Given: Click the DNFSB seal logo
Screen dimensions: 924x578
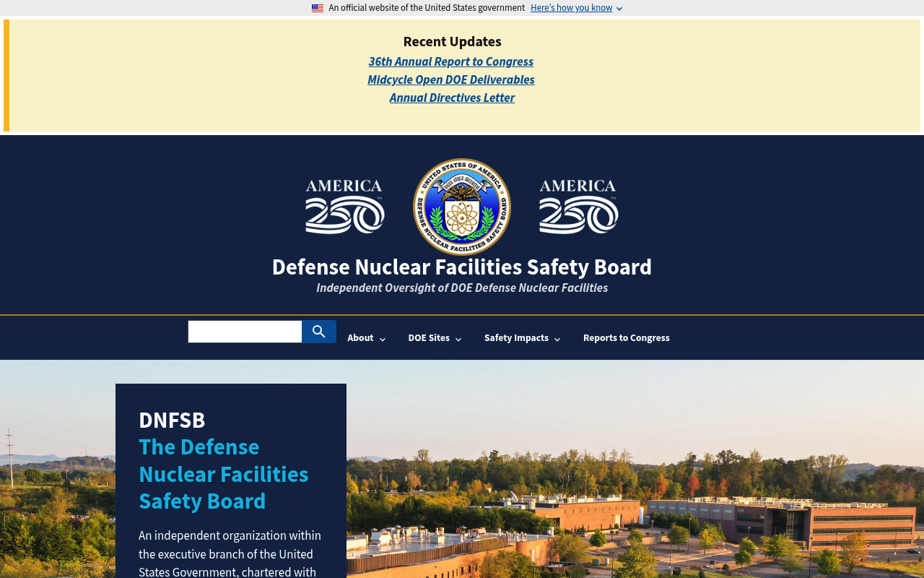Looking at the screenshot, I should (462, 207).
